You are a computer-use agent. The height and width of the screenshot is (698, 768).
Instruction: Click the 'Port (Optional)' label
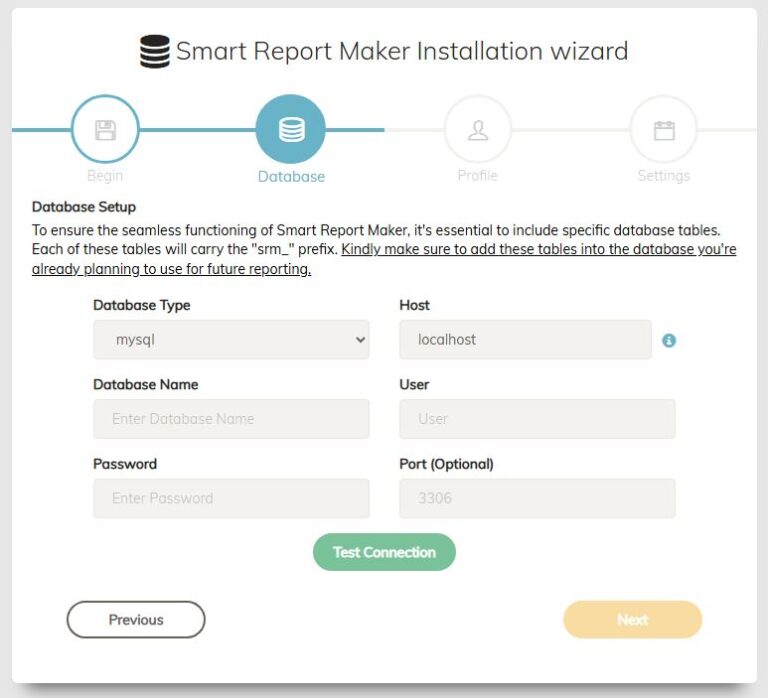click(x=446, y=464)
